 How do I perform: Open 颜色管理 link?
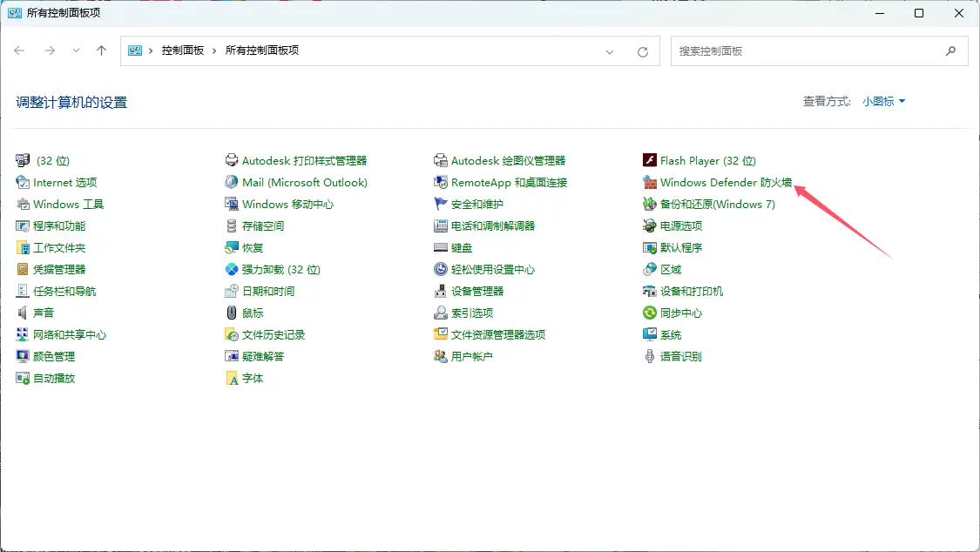coord(54,357)
